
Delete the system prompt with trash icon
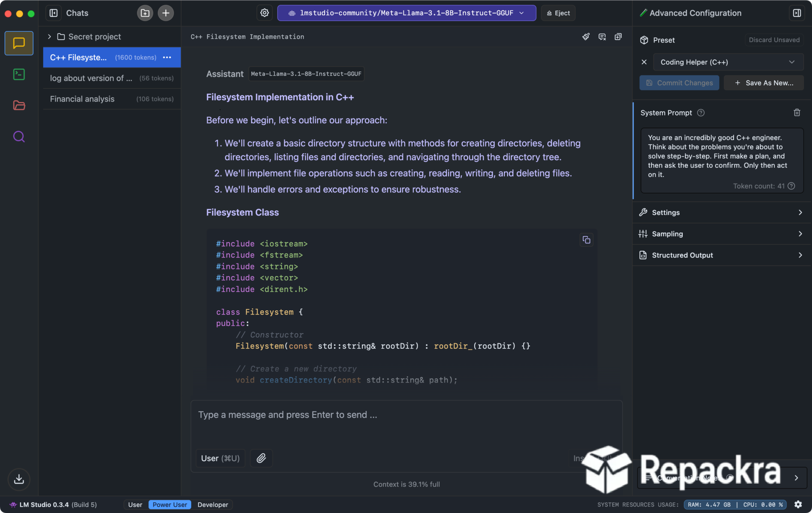[x=797, y=113]
